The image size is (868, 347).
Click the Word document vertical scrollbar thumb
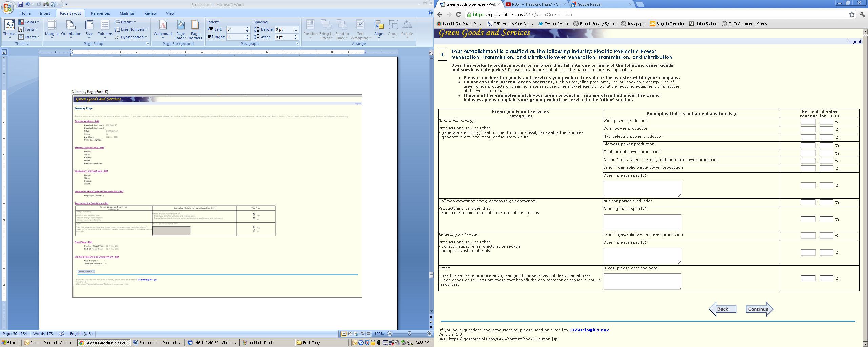tap(431, 275)
